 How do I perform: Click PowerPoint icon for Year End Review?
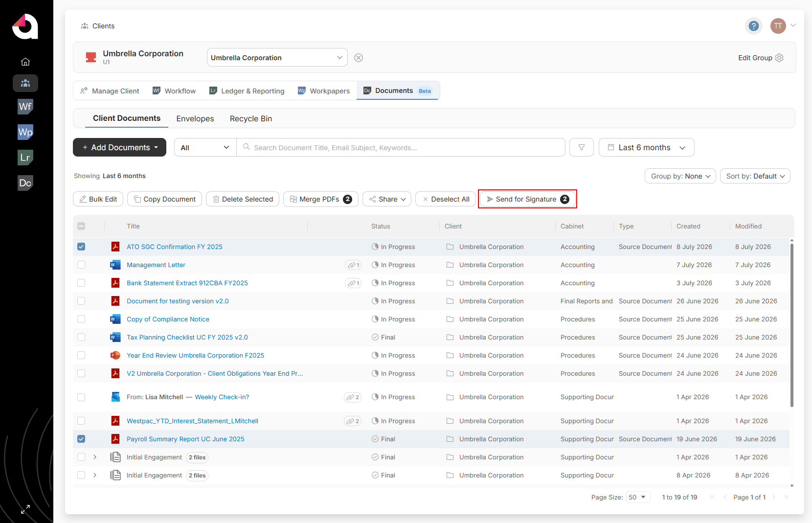tap(115, 355)
